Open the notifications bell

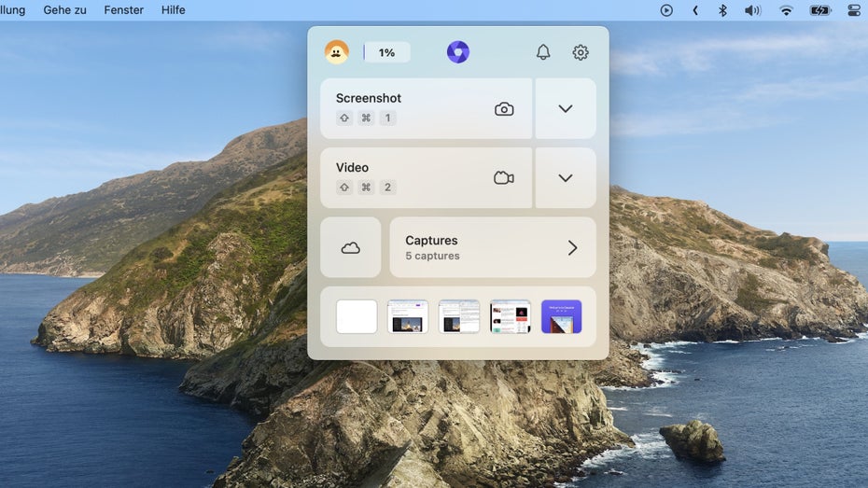tap(543, 52)
